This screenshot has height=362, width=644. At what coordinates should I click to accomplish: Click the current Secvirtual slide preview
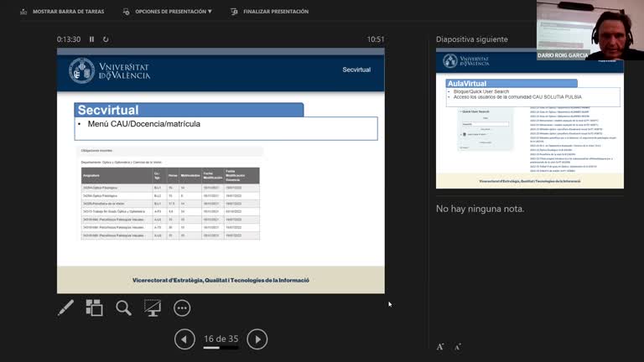(221, 170)
